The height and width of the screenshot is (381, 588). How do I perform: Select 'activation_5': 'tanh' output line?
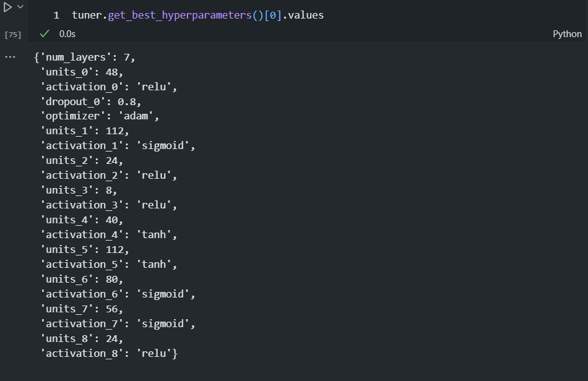pyautogui.click(x=109, y=265)
